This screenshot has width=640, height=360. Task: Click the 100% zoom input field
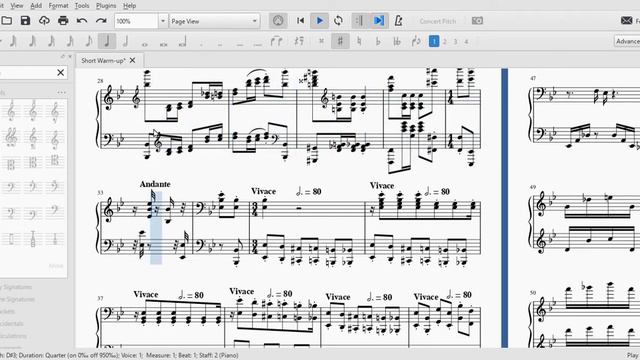point(136,21)
